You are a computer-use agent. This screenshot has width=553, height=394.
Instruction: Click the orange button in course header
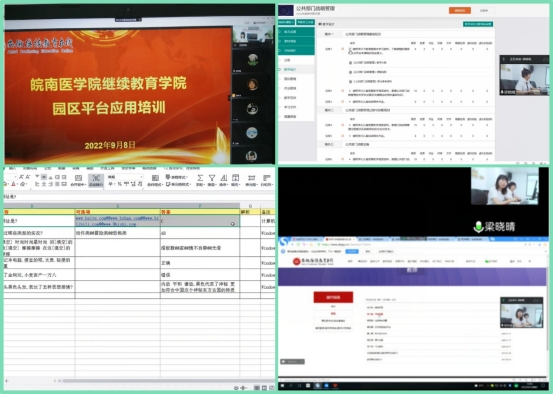click(x=460, y=11)
